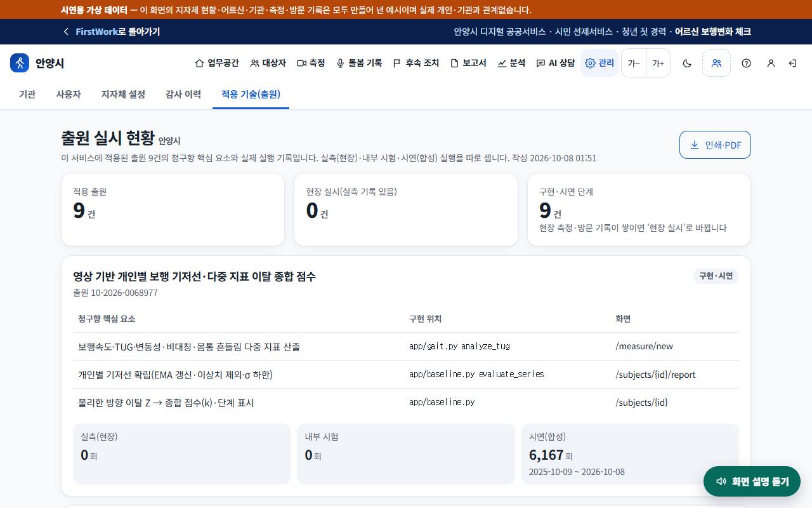
Task: Click the logout arrow icon
Action: 792,63
